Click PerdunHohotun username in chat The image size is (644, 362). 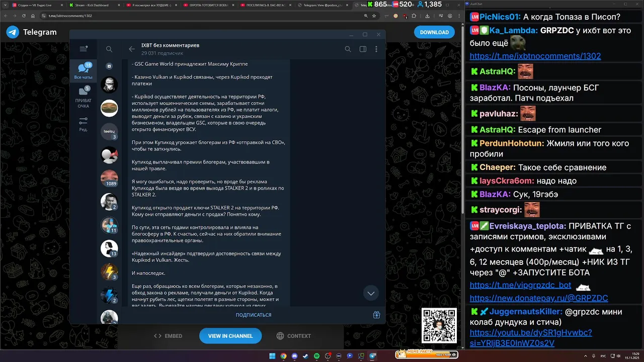[x=512, y=143]
